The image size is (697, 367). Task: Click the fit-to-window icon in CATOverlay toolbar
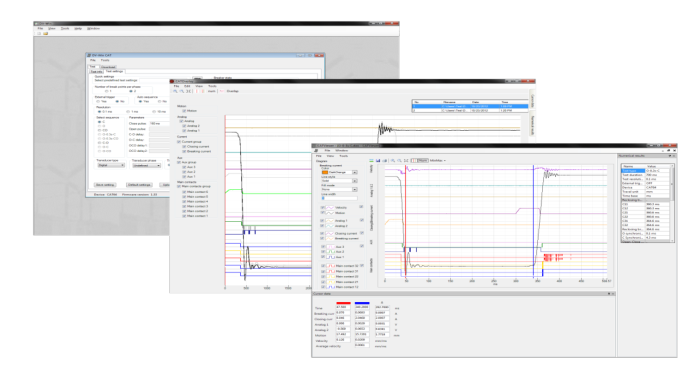pos(188,91)
